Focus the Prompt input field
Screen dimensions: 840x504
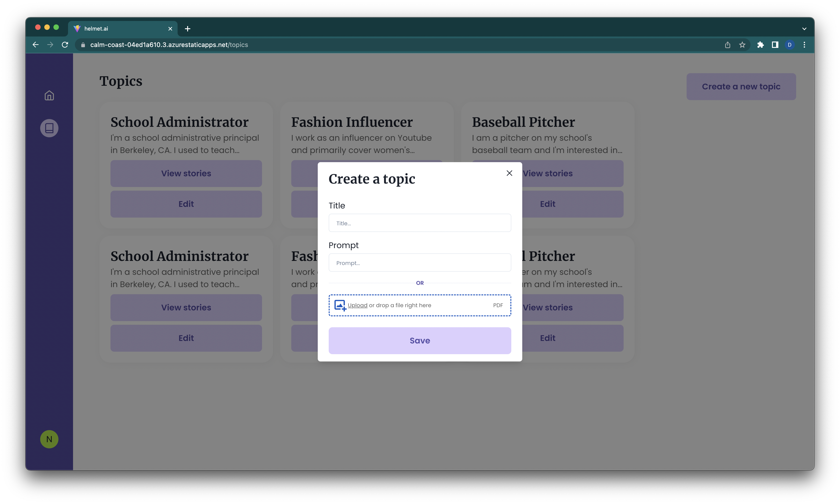[420, 263]
